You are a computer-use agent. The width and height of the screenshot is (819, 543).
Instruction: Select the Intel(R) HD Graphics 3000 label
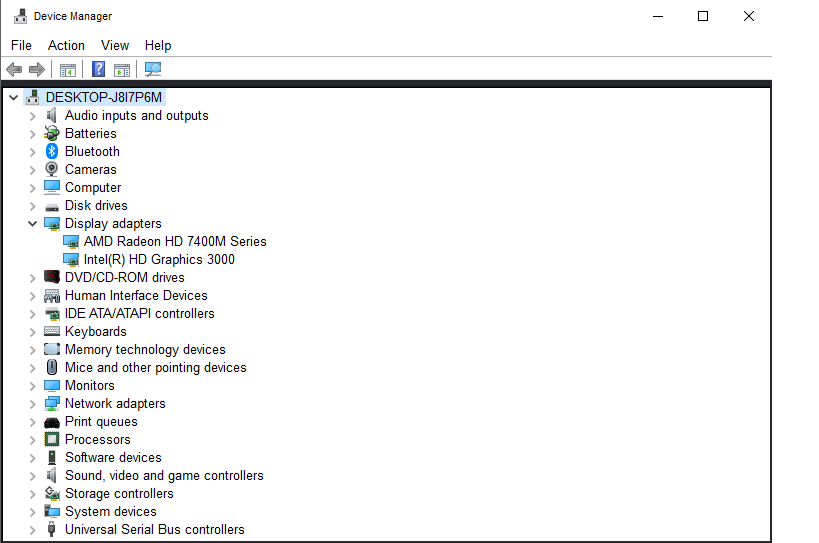(159, 259)
